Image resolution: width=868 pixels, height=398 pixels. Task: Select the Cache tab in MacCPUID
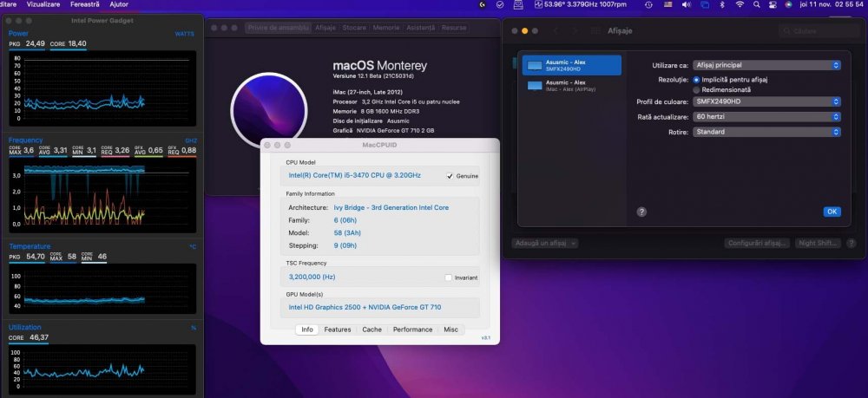pyautogui.click(x=372, y=329)
